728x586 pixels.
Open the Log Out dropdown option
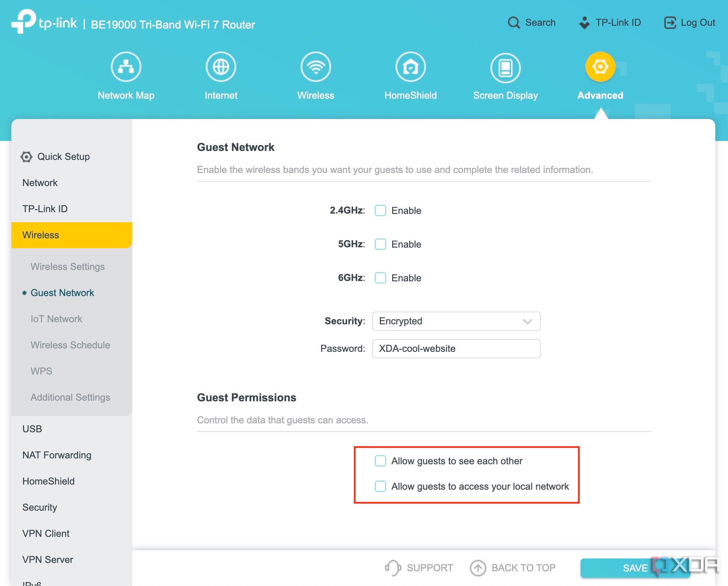[690, 22]
